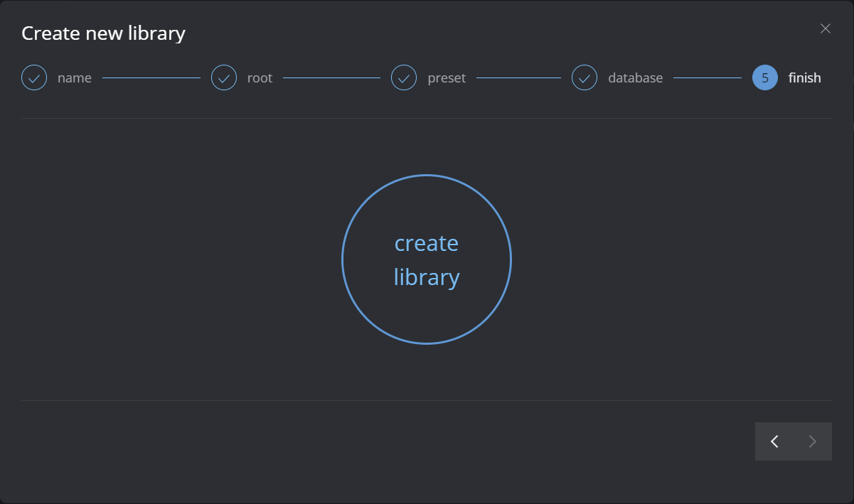The height and width of the screenshot is (504, 854).
Task: Click the database step checkmark icon
Action: click(x=585, y=77)
